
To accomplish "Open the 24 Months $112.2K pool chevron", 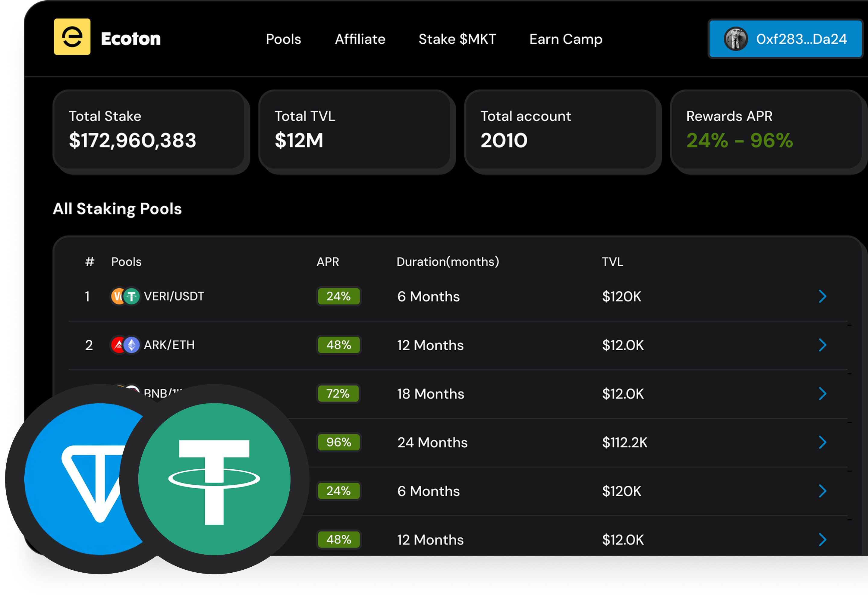I will tap(822, 442).
